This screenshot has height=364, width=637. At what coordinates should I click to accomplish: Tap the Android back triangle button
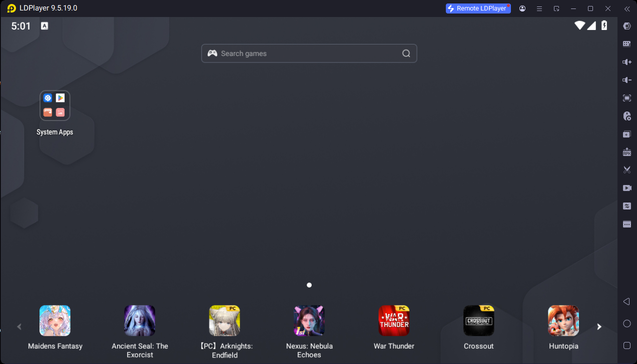(x=626, y=301)
